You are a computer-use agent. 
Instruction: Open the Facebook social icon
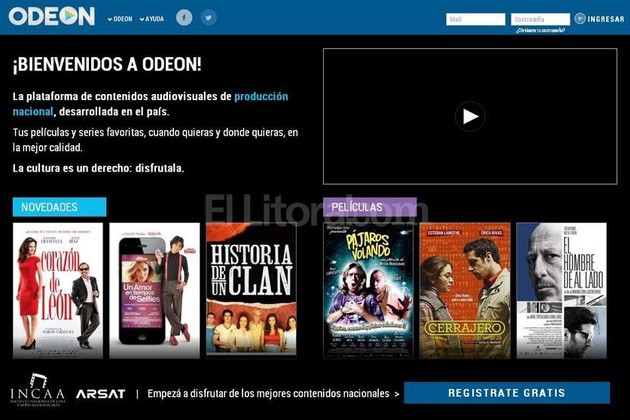coord(184,18)
